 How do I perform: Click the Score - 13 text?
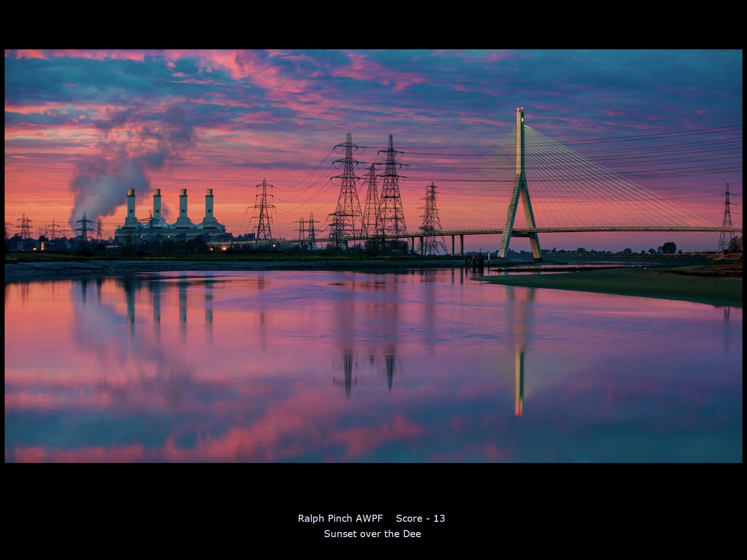click(x=420, y=518)
